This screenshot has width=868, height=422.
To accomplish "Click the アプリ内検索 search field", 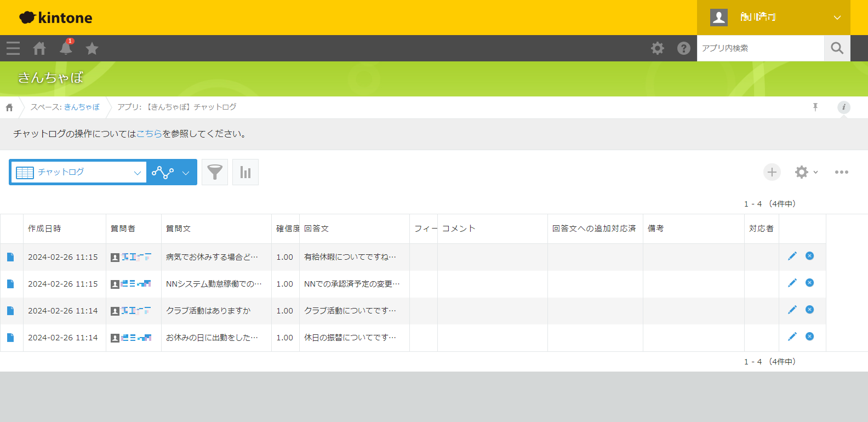I will click(x=760, y=48).
